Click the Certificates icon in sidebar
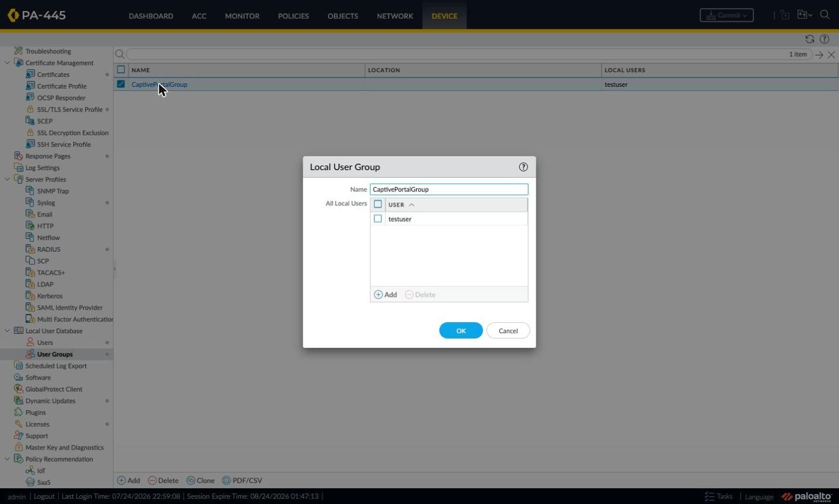The image size is (839, 504). (31, 75)
